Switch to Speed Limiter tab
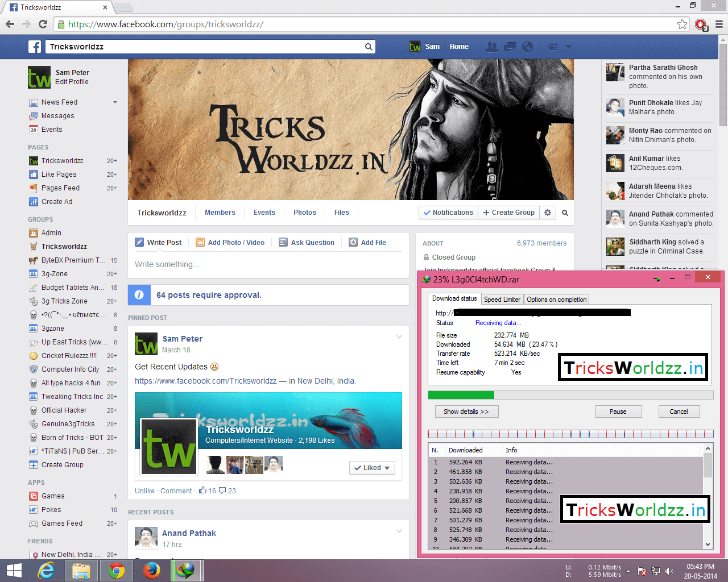This screenshot has height=582, width=728. pyautogui.click(x=502, y=300)
